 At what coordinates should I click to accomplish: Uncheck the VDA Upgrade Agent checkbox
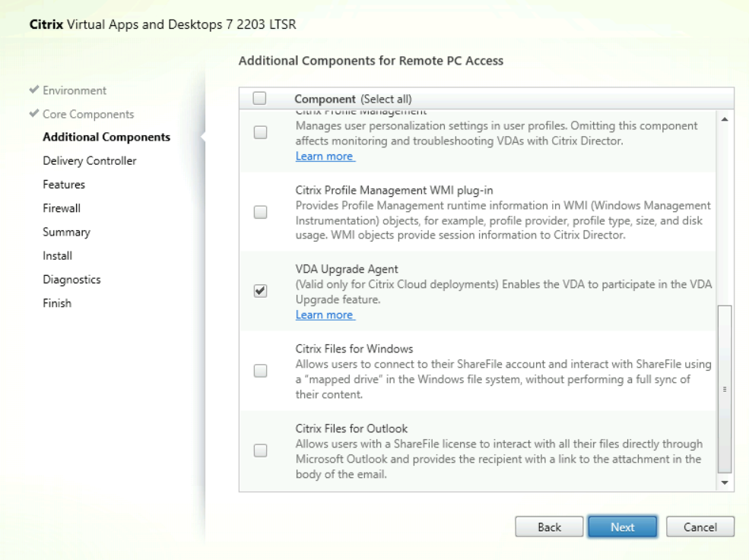(x=260, y=291)
